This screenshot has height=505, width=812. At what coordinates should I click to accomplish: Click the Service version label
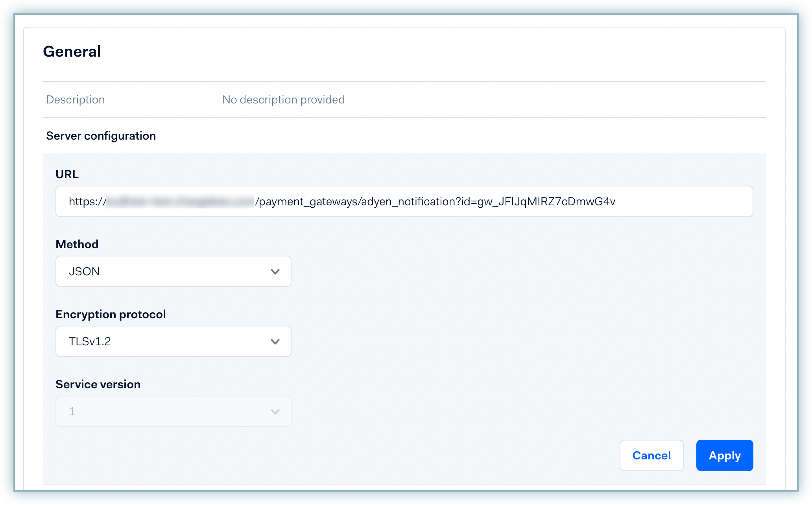click(98, 384)
